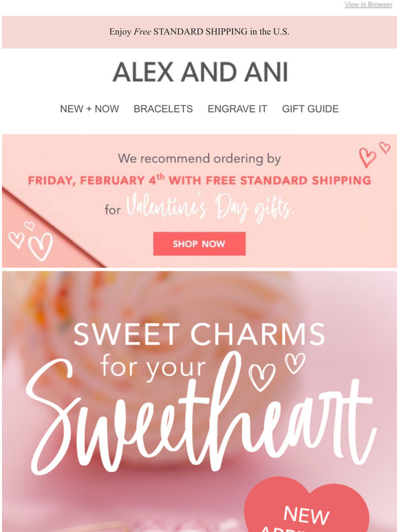This screenshot has width=399, height=532.
Task: Click the largest white heart doodle in banner
Action: tap(41, 247)
